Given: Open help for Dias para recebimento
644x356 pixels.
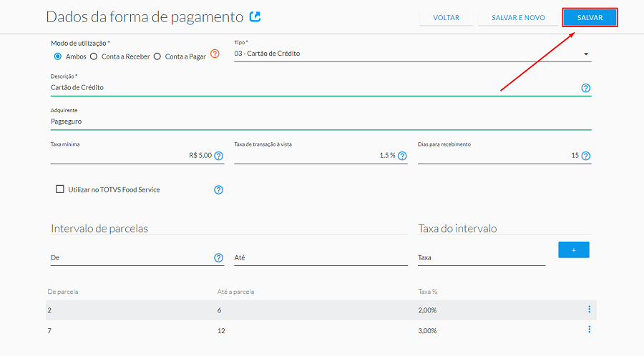Looking at the screenshot, I should coord(586,156).
